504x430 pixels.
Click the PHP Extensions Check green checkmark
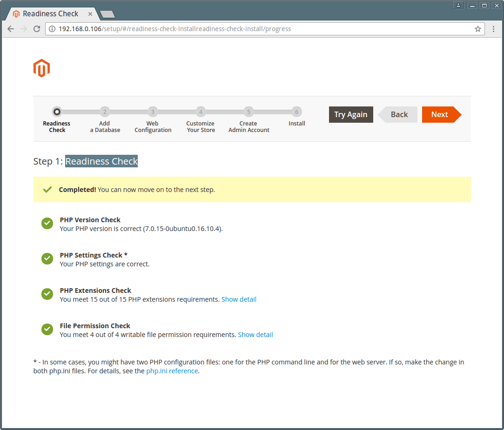coord(47,294)
